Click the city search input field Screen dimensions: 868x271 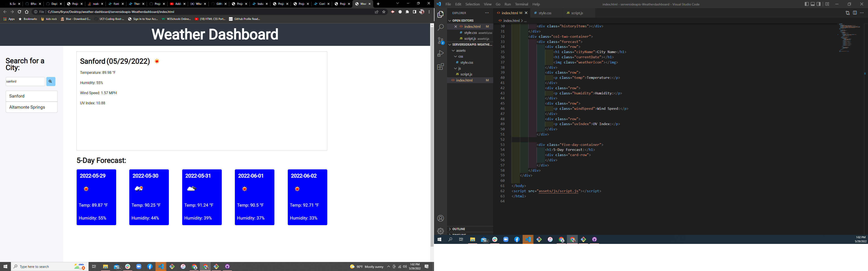point(25,82)
